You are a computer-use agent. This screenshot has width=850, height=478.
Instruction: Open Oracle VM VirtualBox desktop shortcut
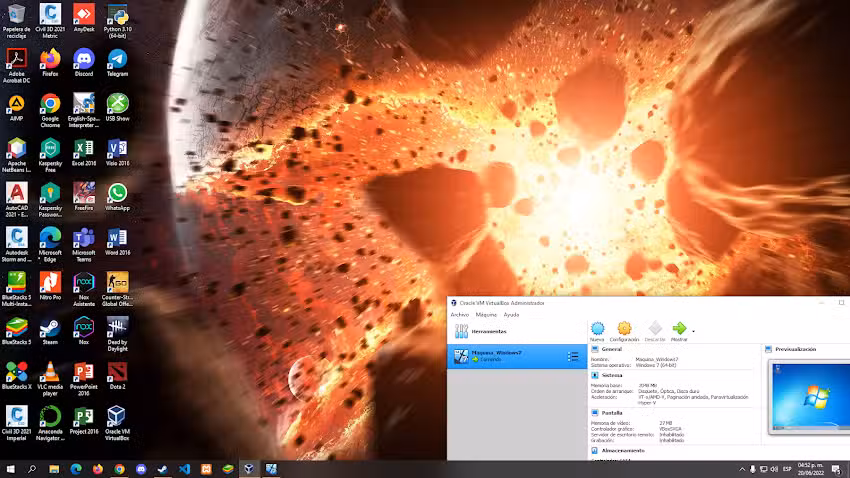coord(117,416)
